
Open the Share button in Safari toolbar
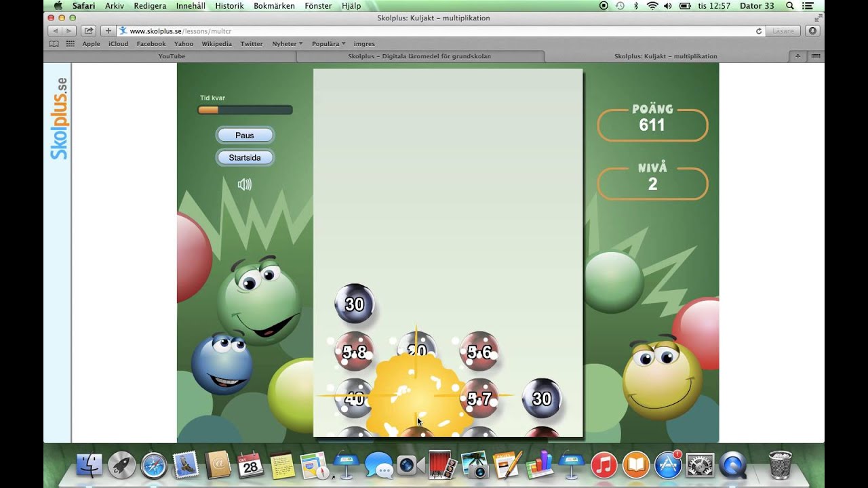coord(89,31)
